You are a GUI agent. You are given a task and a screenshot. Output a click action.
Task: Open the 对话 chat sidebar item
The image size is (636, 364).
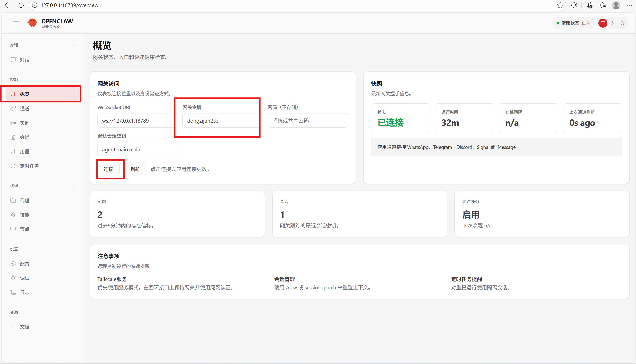(x=25, y=60)
